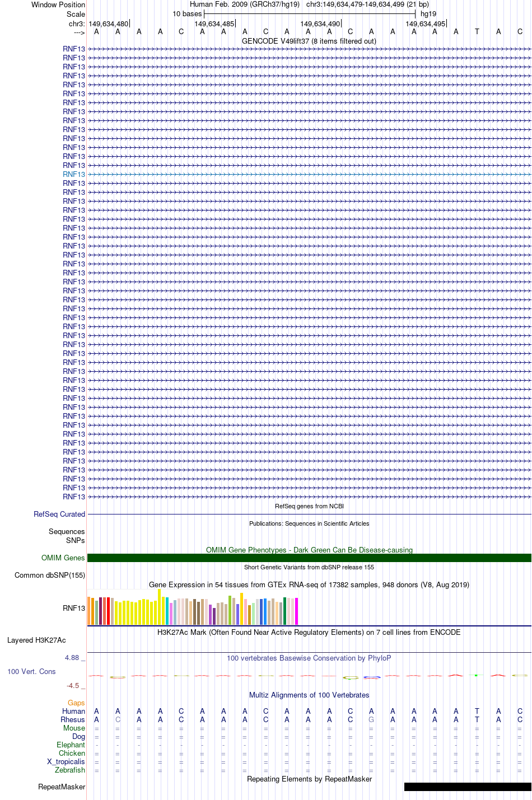
Task: Click the 149,634,485 coordinate tick label
Action: tap(214, 24)
